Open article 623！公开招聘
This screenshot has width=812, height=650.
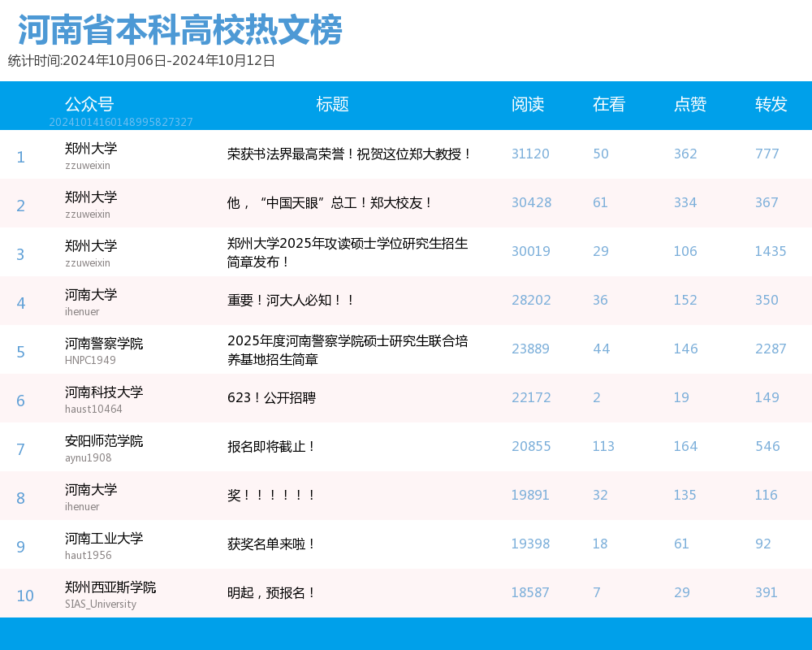pyautogui.click(x=271, y=397)
